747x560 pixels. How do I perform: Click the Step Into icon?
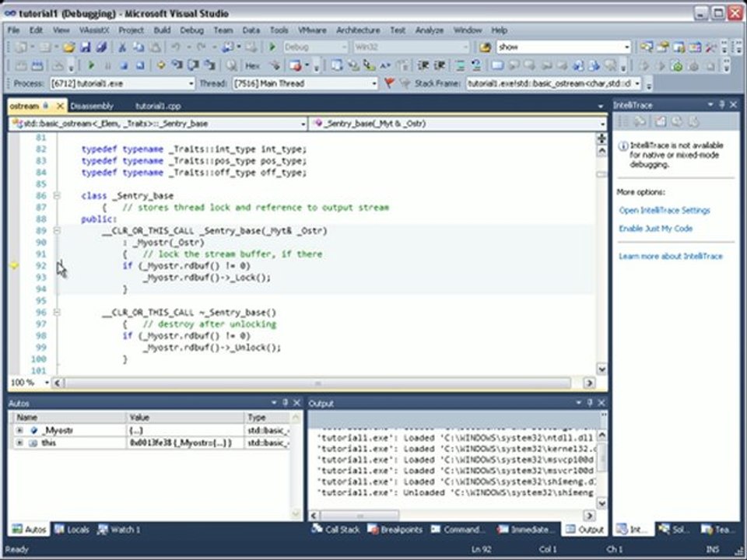pos(177,65)
